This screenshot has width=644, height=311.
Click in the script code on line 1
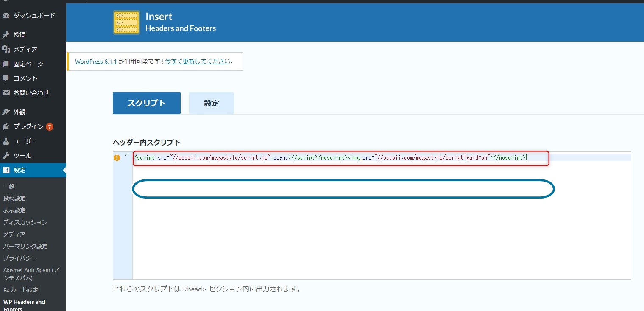(330, 157)
